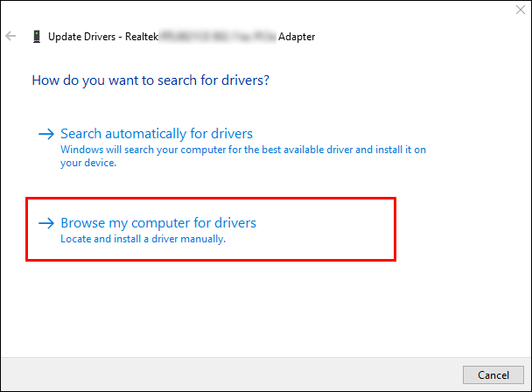
Task: Click the arrow icon beside Browse my computer
Action: pos(45,223)
